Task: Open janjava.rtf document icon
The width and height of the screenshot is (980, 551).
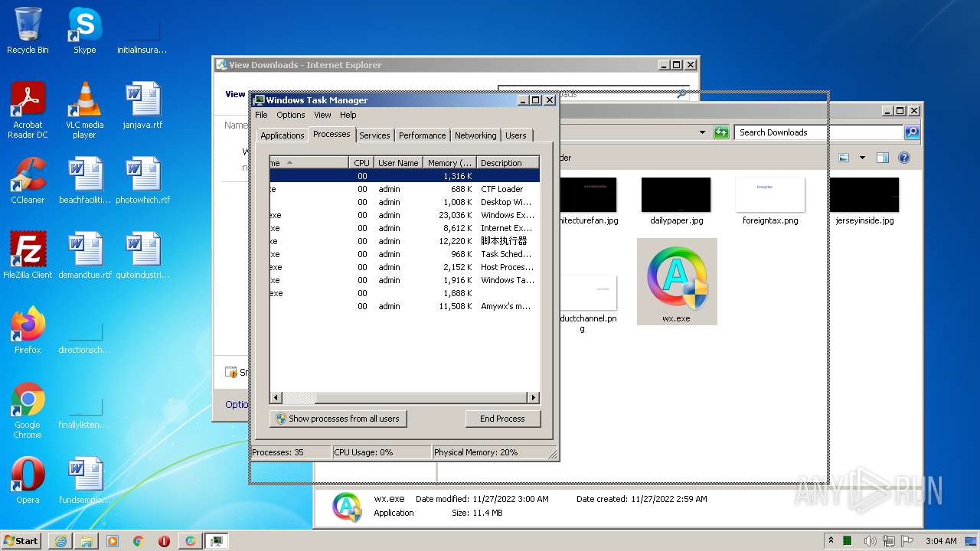Action: click(x=142, y=105)
